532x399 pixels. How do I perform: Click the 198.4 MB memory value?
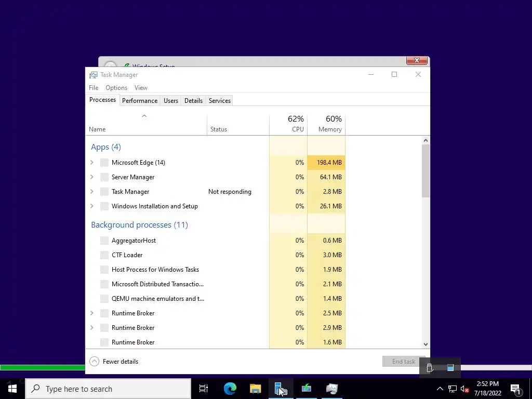pos(329,163)
